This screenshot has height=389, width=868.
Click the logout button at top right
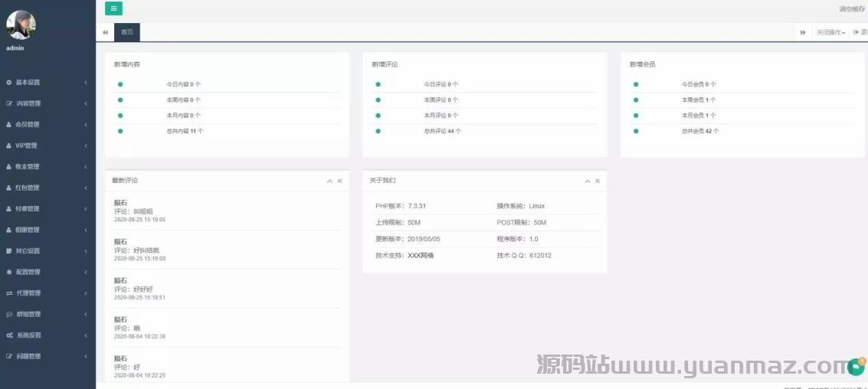[x=860, y=32]
